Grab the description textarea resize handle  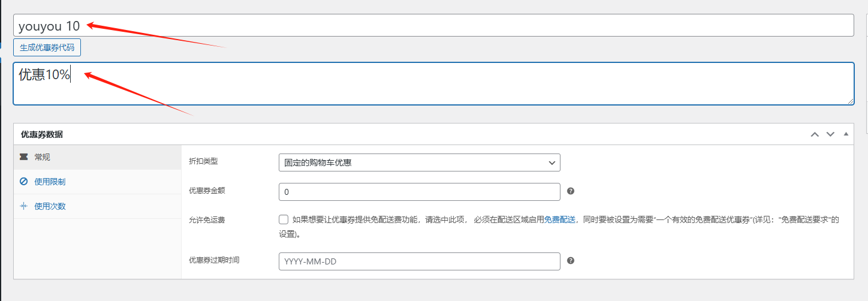coord(851,102)
